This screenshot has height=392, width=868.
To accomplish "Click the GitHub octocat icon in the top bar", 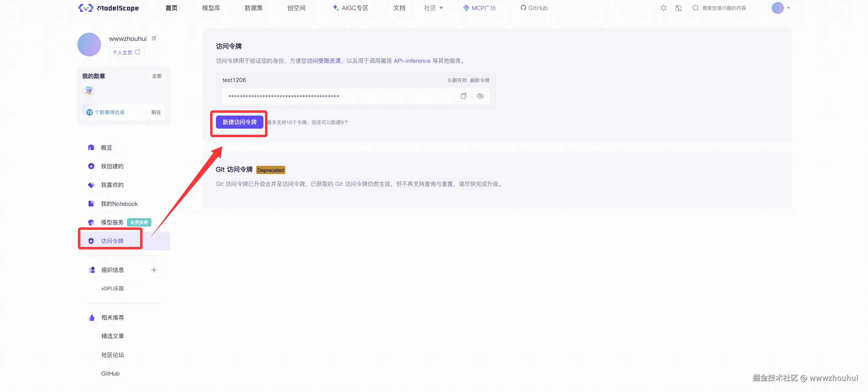I will point(523,8).
